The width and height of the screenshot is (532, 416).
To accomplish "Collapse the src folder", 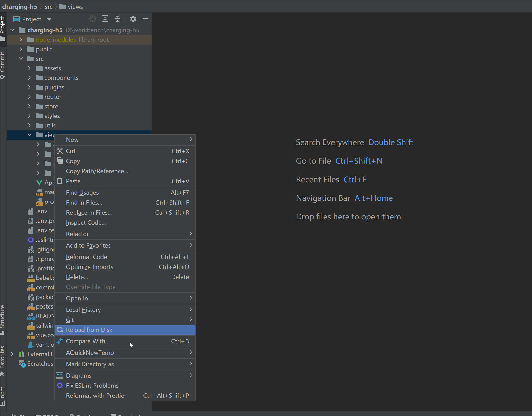I will [x=21, y=58].
